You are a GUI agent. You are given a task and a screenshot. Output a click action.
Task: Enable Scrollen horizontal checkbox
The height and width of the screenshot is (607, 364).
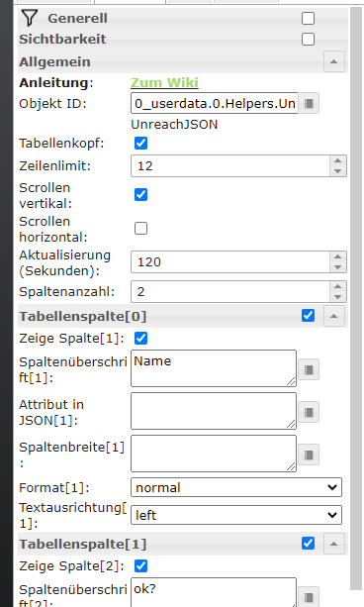pos(140,229)
